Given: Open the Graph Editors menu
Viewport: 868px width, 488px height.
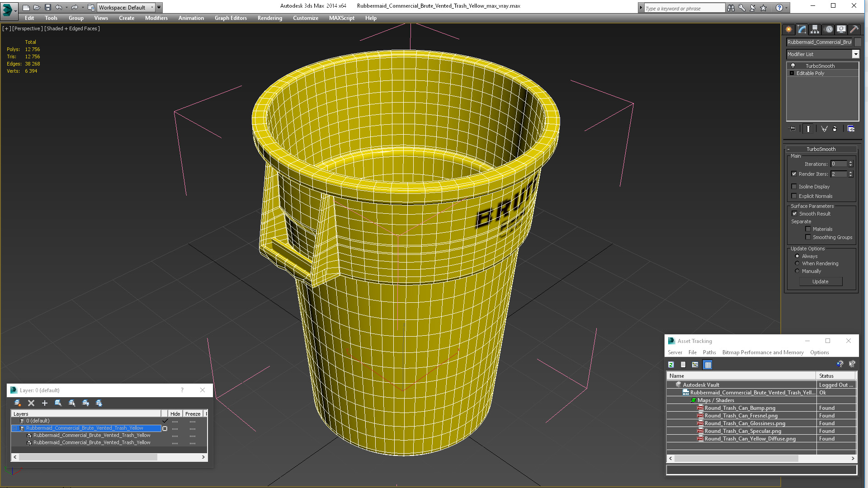Looking at the screenshot, I should point(231,18).
